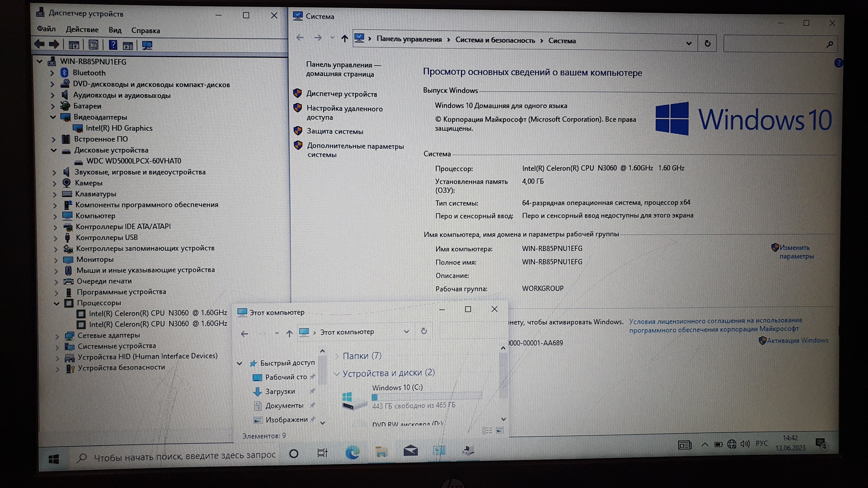Click the Защита системы link
The height and width of the screenshot is (488, 868).
(335, 131)
